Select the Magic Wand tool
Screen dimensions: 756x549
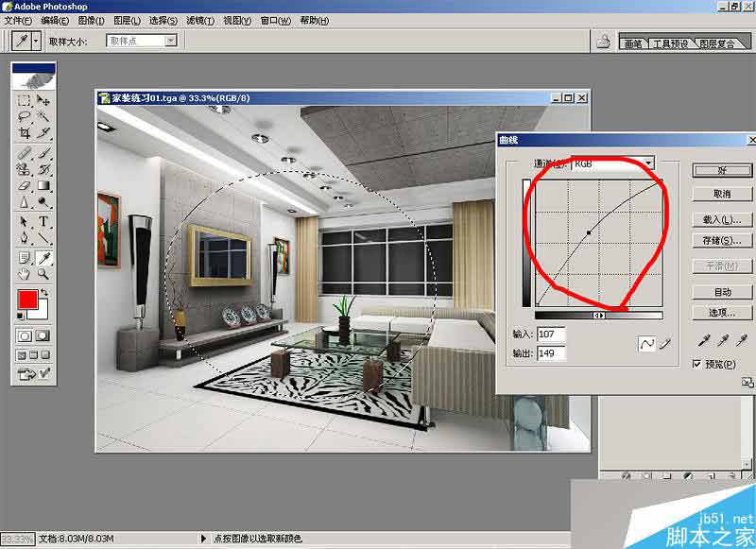pos(43,116)
